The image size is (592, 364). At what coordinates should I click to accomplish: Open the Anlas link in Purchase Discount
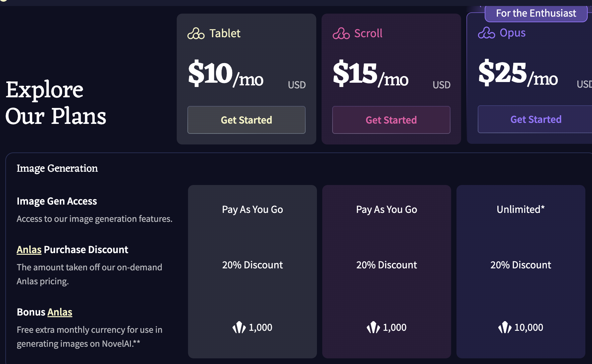tap(29, 250)
